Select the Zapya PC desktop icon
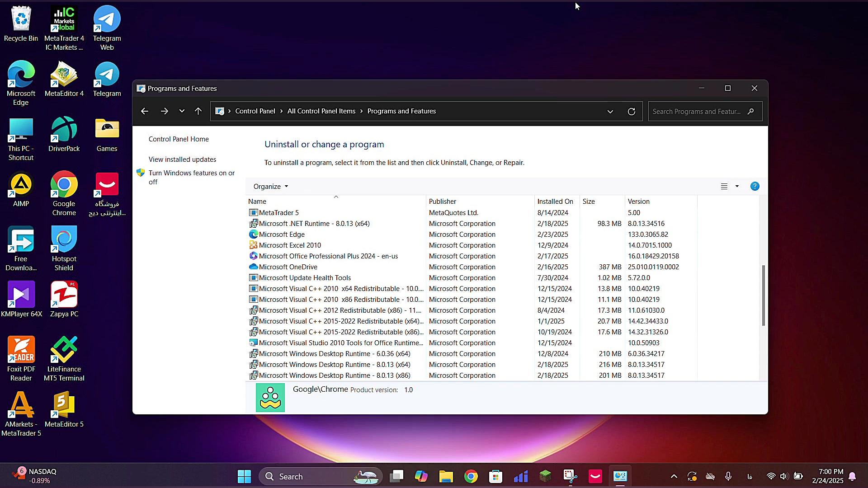 64,299
